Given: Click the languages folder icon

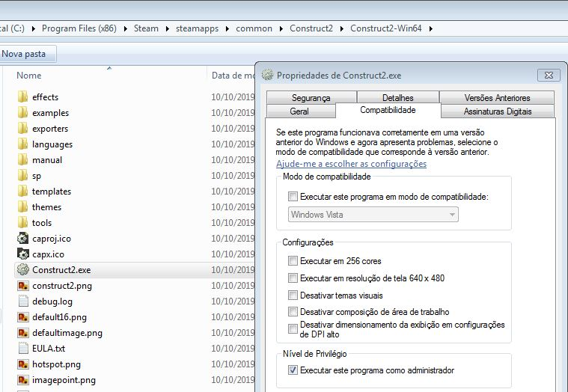Looking at the screenshot, I should click(22, 144).
